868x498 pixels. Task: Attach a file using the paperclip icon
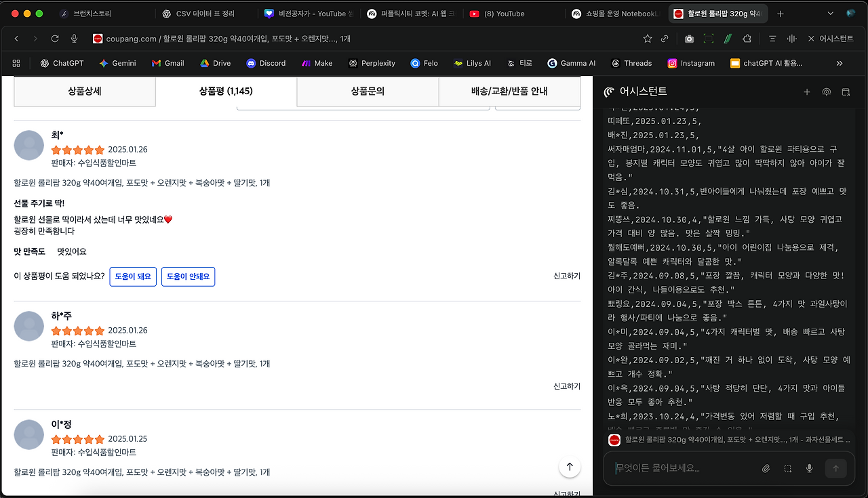766,468
